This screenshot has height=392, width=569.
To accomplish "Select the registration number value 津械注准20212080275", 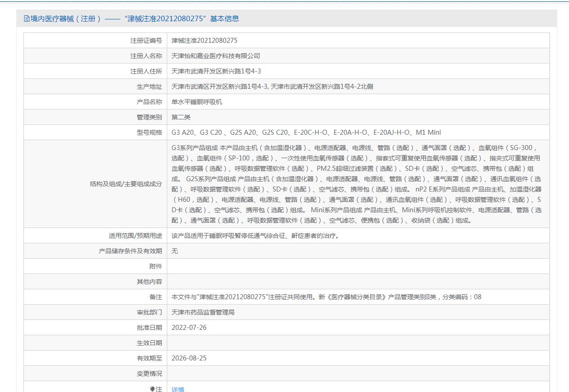I will [204, 41].
